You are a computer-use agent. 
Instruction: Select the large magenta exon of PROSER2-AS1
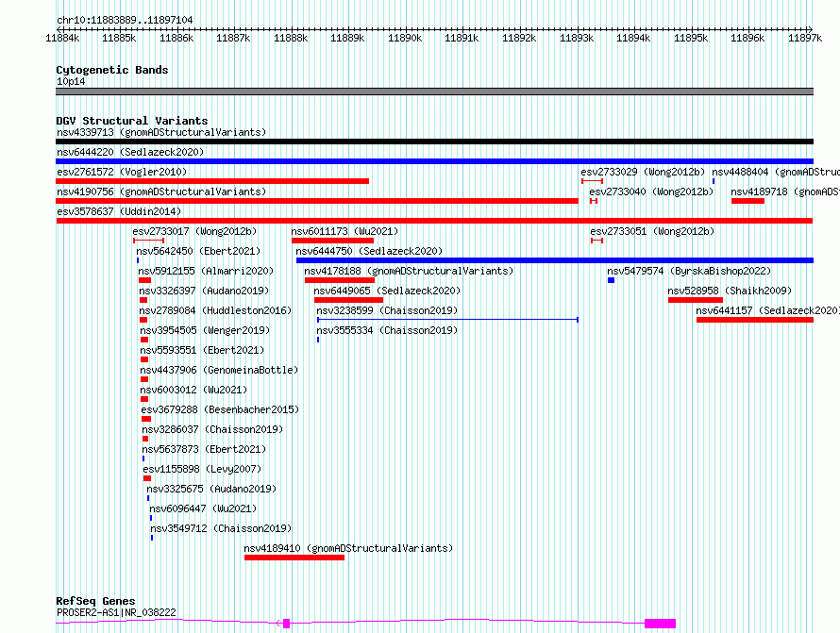660,624
